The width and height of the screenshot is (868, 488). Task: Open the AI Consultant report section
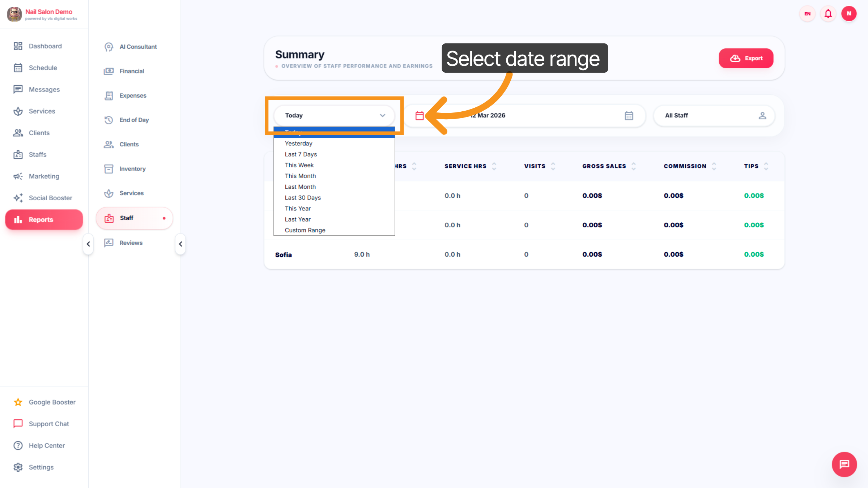[138, 47]
